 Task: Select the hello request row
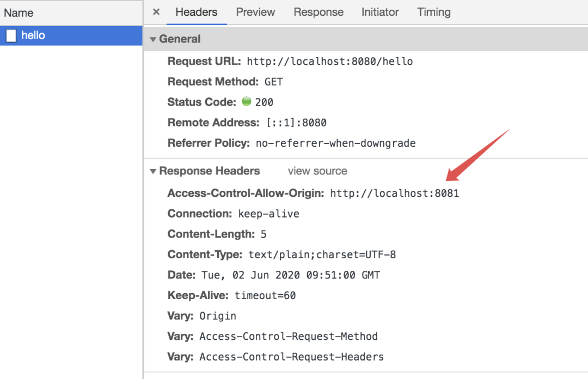[71, 35]
